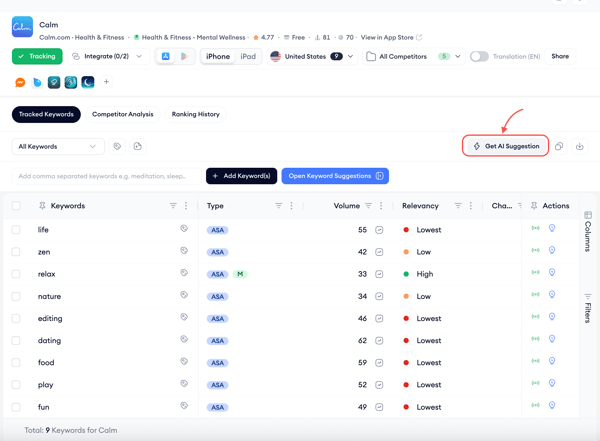This screenshot has height=441, width=600.
Task: Click the Calm app logo
Action: (x=22, y=27)
